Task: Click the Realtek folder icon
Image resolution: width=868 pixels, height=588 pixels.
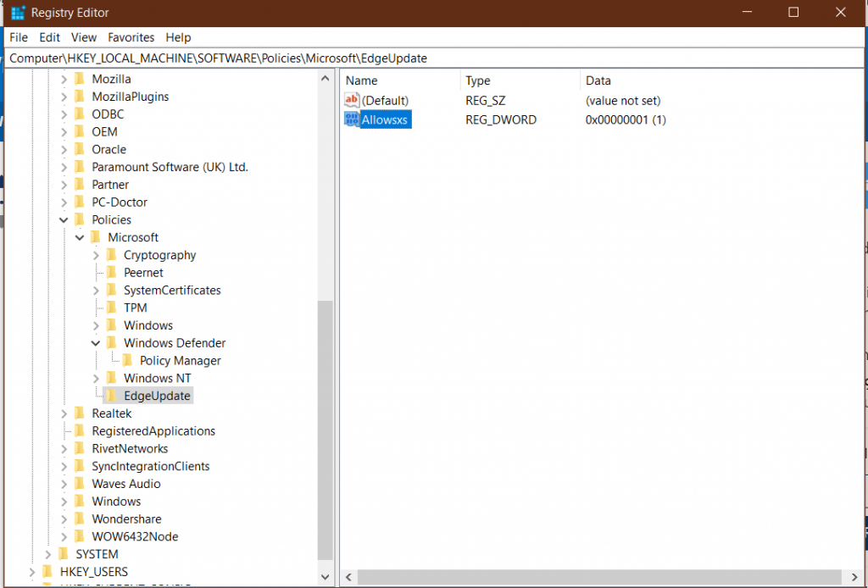Action: [x=80, y=413]
